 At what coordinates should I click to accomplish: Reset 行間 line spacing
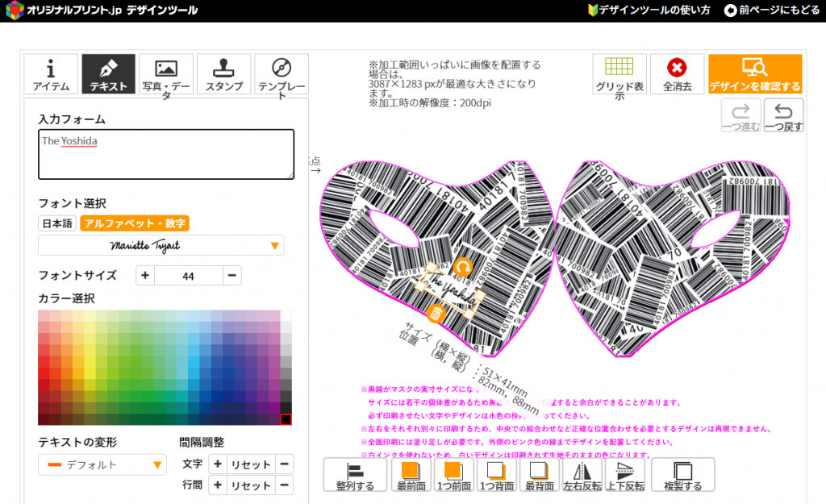tap(251, 485)
